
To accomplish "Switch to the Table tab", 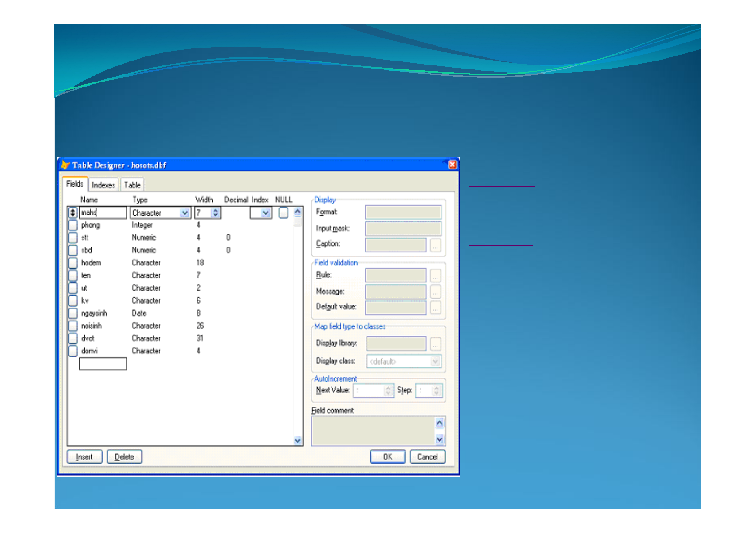I will pos(132,185).
